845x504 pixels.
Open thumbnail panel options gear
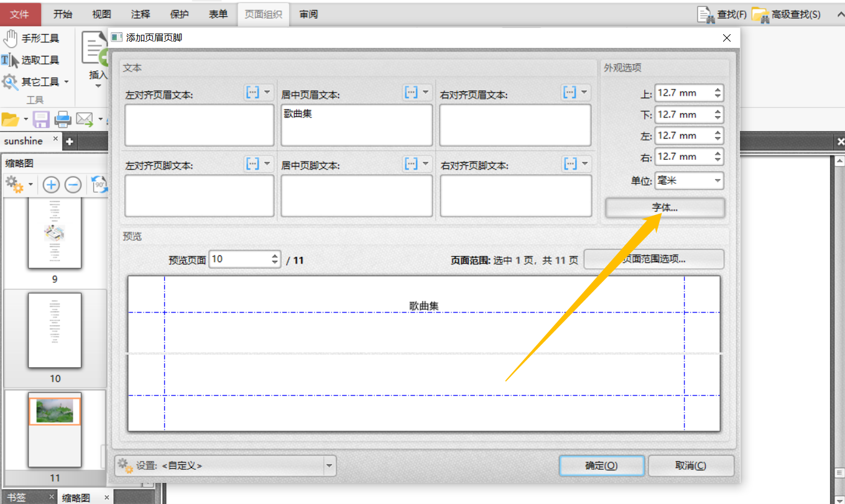click(15, 185)
